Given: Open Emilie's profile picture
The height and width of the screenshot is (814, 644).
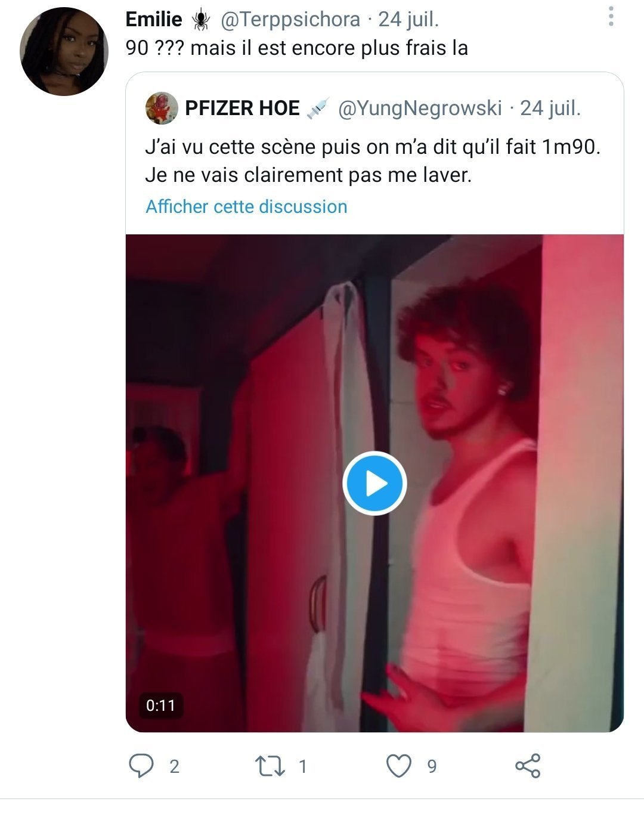Looking at the screenshot, I should tap(64, 52).
